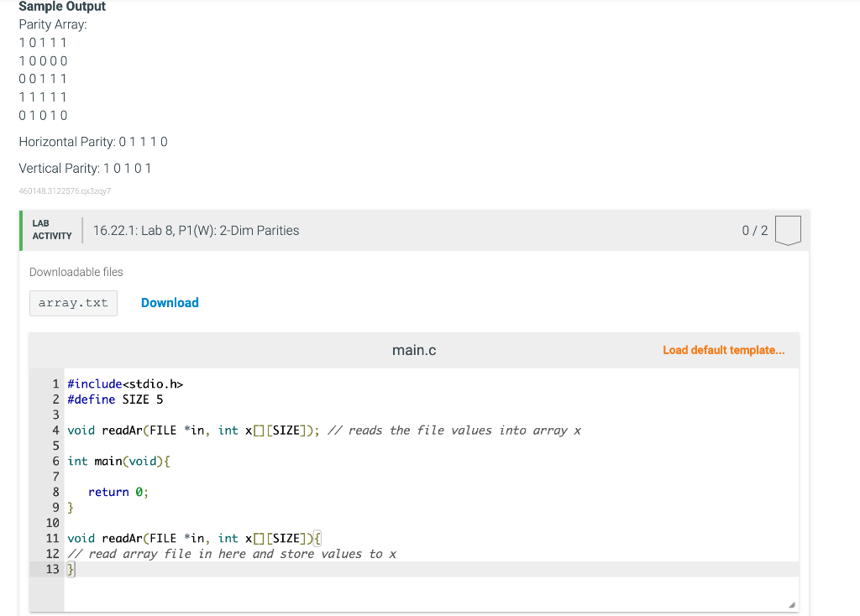Click Load default template in the editor header
Image resolution: width=860 pixels, height=616 pixels.
pyautogui.click(x=723, y=349)
